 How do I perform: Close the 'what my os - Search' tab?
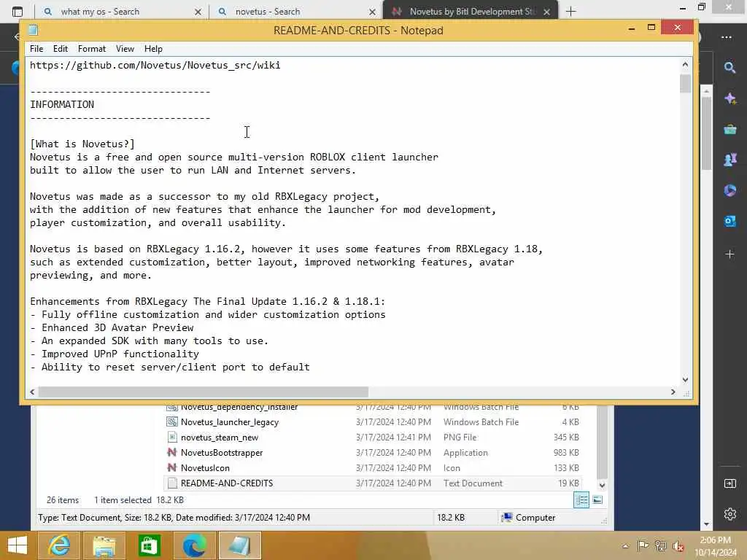198,12
